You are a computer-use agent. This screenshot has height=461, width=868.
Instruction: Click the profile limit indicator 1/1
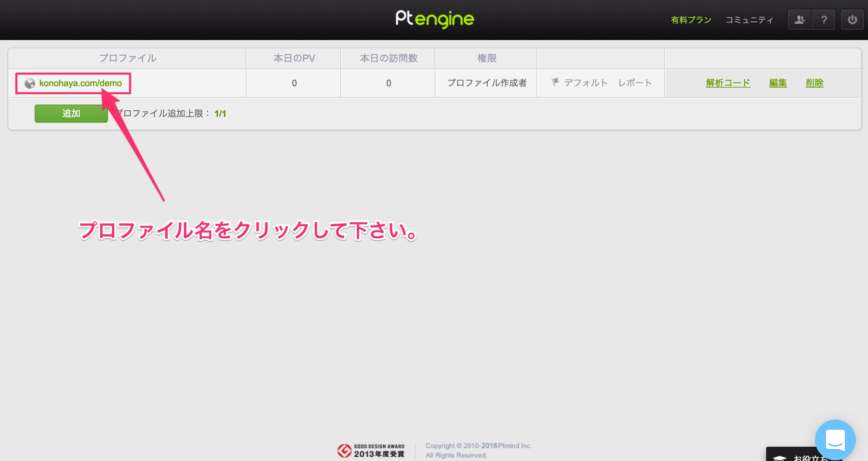(x=221, y=113)
